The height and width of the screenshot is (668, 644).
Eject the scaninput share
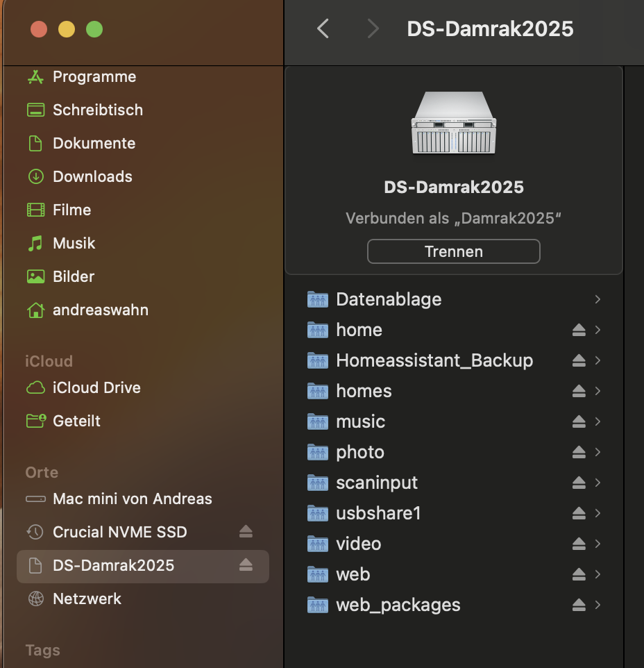pyautogui.click(x=579, y=483)
